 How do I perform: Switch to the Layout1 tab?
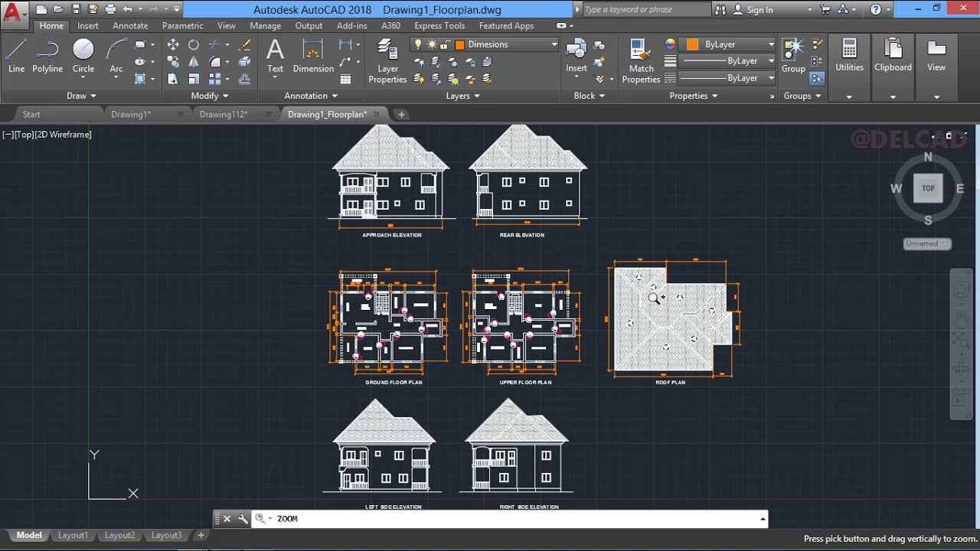click(73, 535)
